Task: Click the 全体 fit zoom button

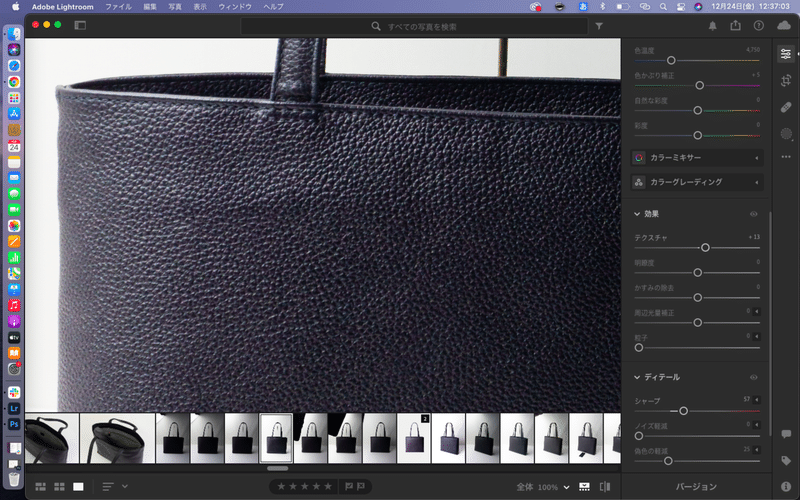Action: 524,487
